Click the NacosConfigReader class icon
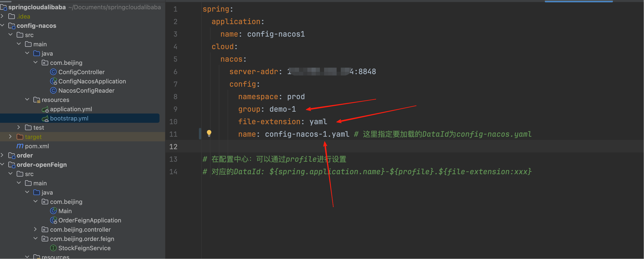This screenshot has width=644, height=259. pyautogui.click(x=53, y=90)
